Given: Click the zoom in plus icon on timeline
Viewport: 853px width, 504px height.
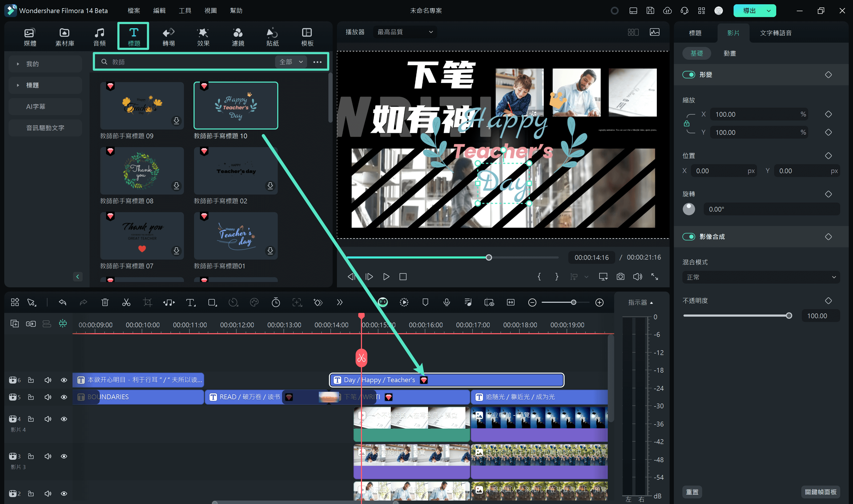Looking at the screenshot, I should tap(599, 302).
